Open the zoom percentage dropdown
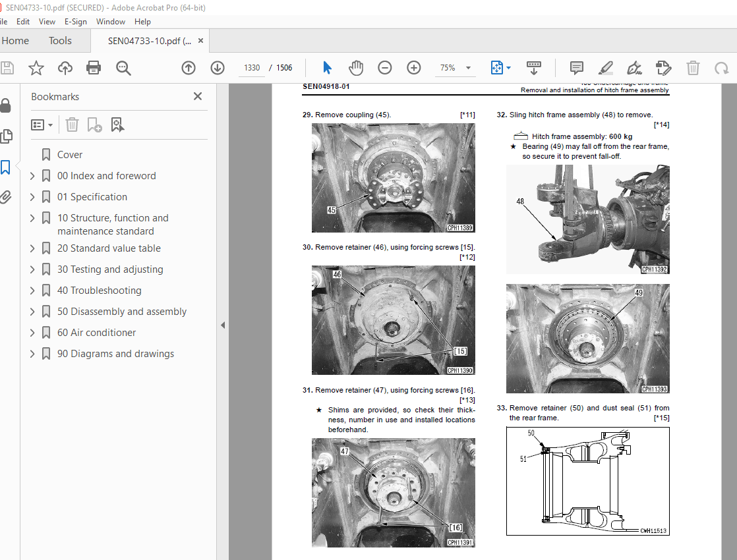 point(468,68)
